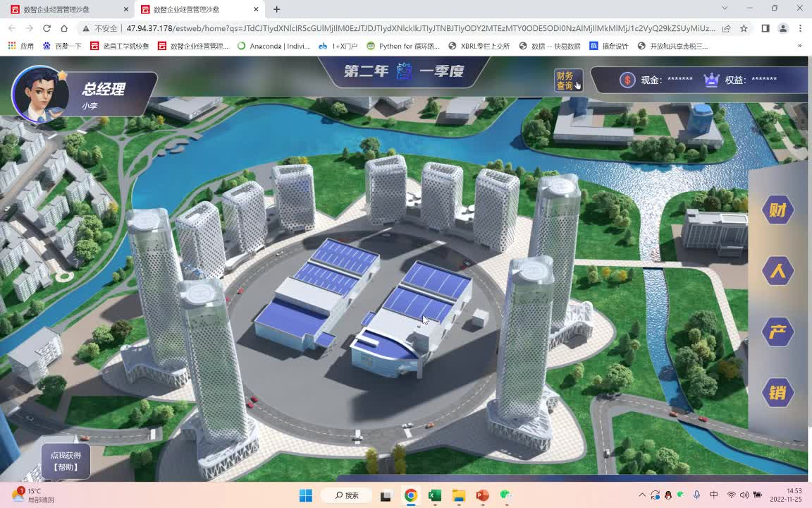Expand the bookmarks overflow chevron

pos(800,46)
